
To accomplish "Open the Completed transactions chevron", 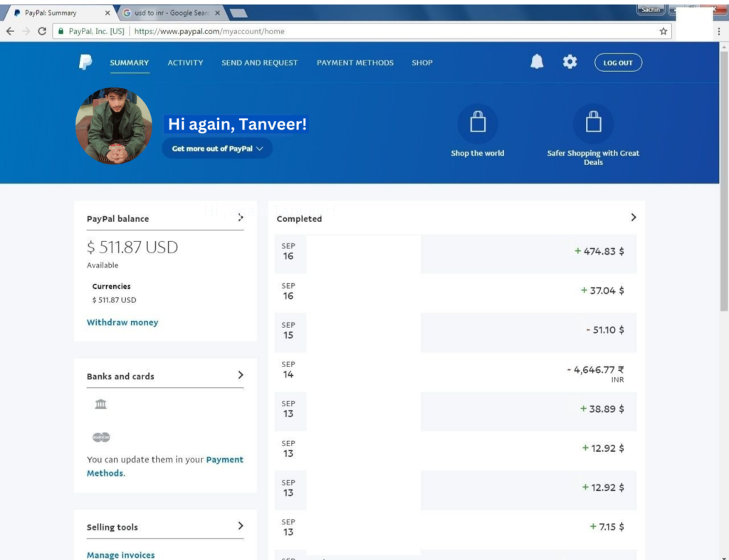I will tap(633, 218).
